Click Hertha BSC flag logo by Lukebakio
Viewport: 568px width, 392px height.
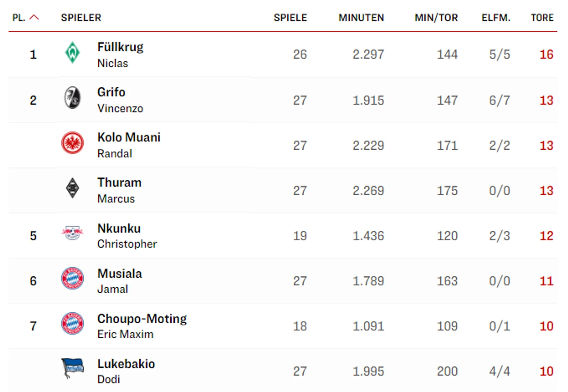[x=72, y=368]
